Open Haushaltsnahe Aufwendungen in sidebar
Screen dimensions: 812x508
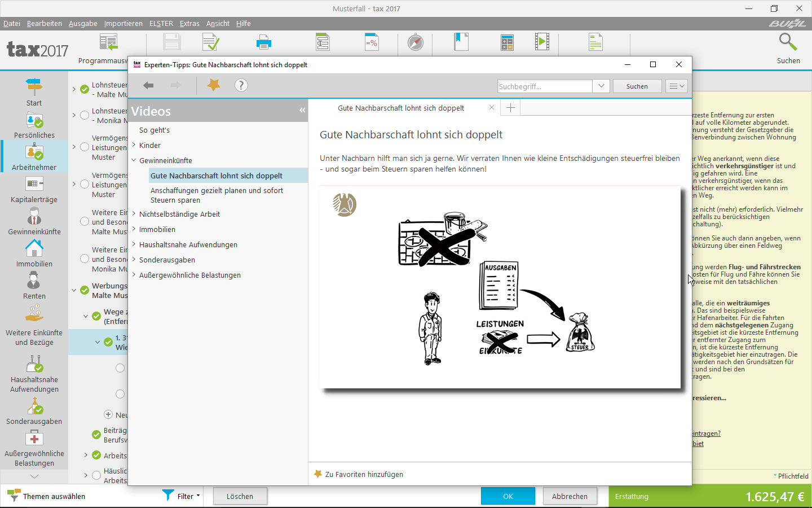point(34,373)
